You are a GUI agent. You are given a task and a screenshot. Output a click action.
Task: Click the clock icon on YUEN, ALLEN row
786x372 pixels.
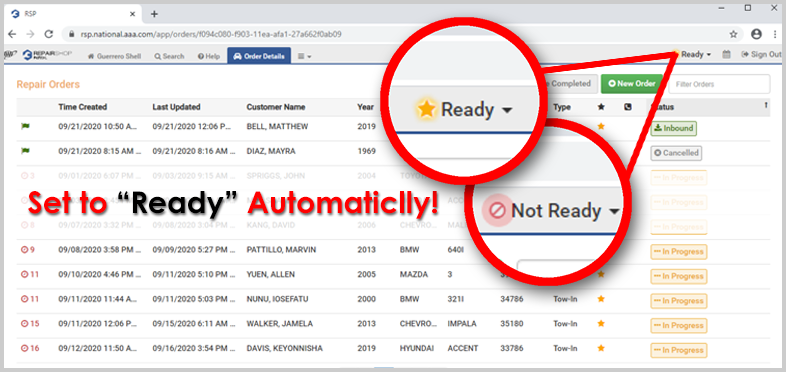24,274
